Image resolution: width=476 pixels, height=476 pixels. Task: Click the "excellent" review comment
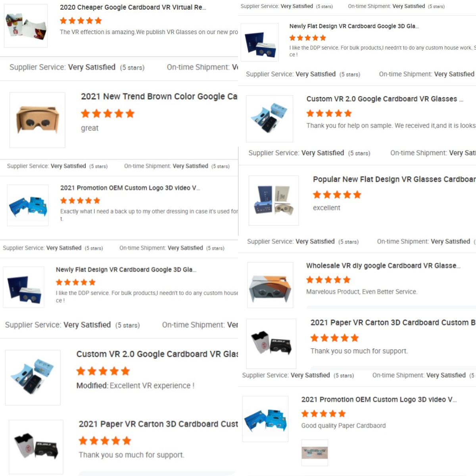point(326,208)
